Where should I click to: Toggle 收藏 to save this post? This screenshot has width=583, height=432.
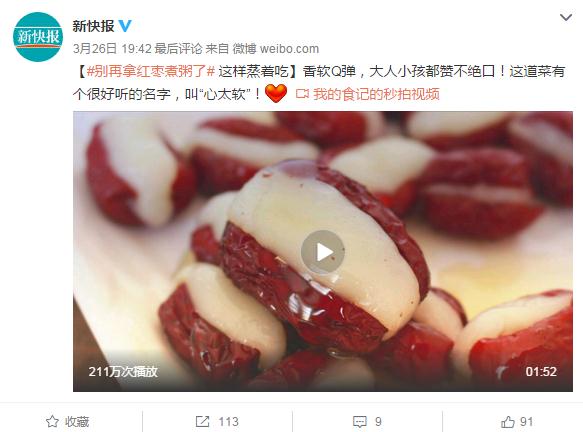pyautogui.click(x=67, y=422)
